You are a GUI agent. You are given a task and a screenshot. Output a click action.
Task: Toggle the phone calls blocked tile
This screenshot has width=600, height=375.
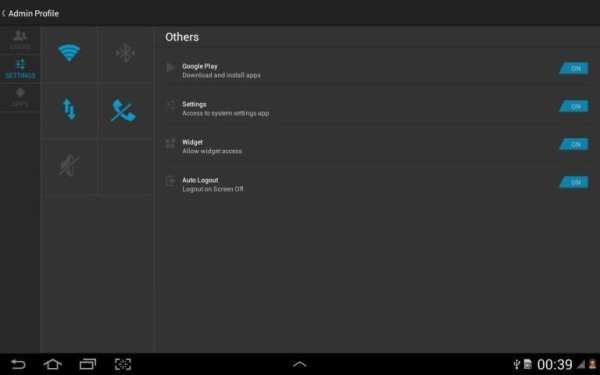tap(123, 110)
